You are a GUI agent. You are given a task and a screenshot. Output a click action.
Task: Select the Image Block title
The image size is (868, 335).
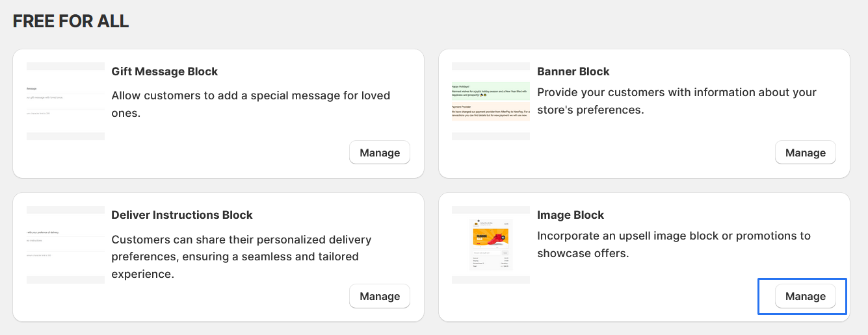click(x=570, y=215)
